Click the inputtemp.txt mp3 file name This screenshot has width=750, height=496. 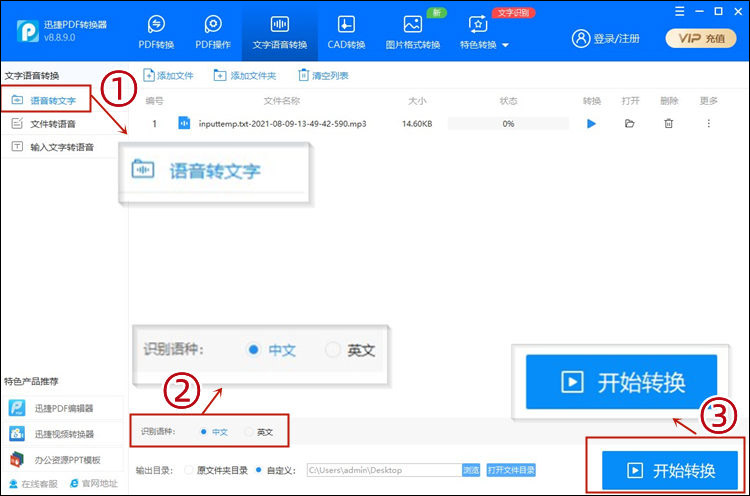(282, 123)
